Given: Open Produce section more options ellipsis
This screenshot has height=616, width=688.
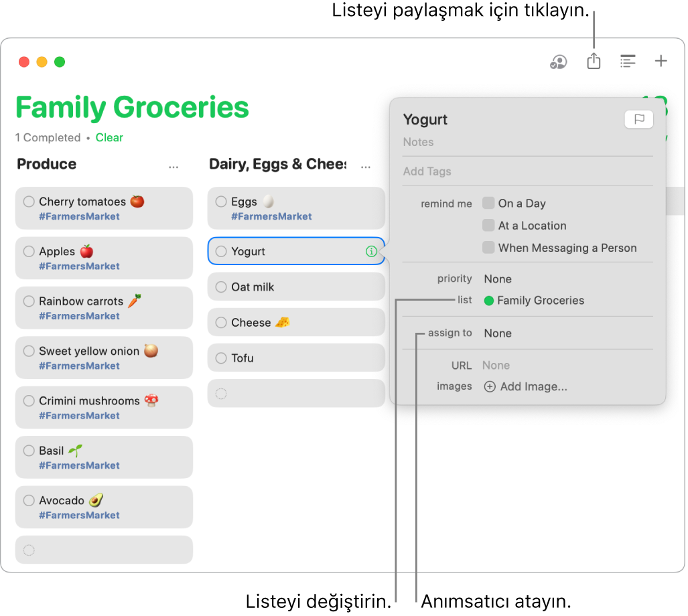Looking at the screenshot, I should click(x=174, y=167).
